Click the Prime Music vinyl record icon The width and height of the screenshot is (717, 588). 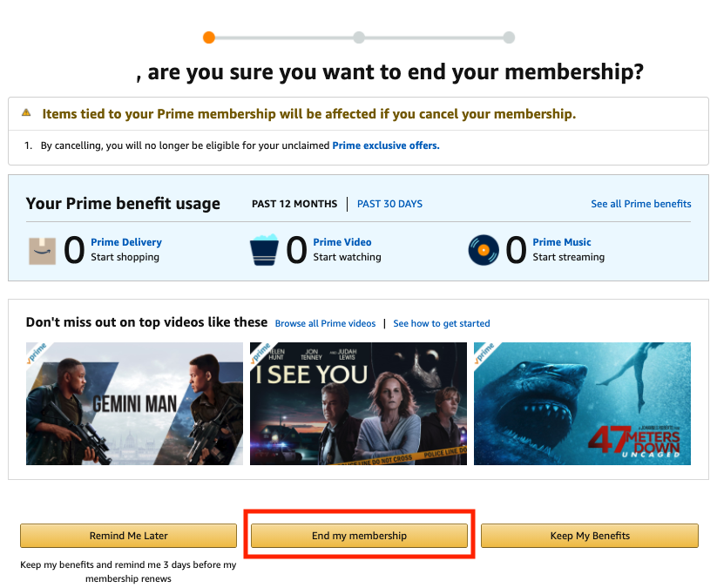(x=484, y=250)
